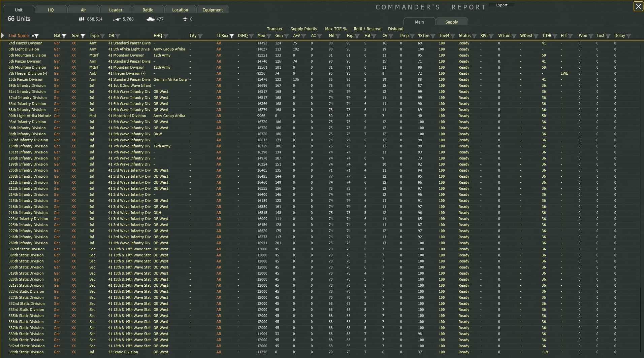The height and width of the screenshot is (358, 644).
Task: Click the aircraft icon beside 5,768
Action: [117, 19]
